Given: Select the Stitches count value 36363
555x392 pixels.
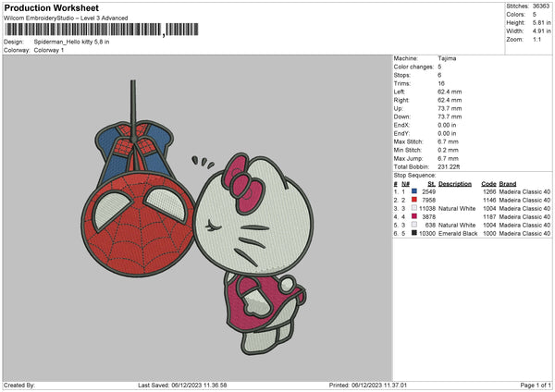Looking at the screenshot, I should pos(542,6).
